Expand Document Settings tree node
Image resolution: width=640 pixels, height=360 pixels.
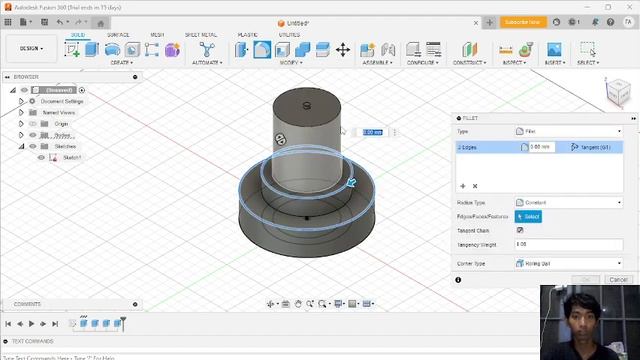tap(21, 101)
